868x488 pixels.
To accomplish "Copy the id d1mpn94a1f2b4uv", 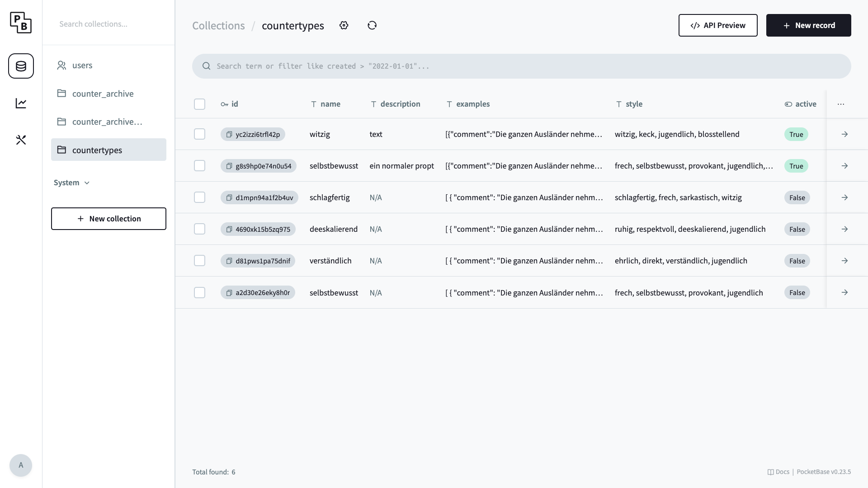I will coord(229,197).
